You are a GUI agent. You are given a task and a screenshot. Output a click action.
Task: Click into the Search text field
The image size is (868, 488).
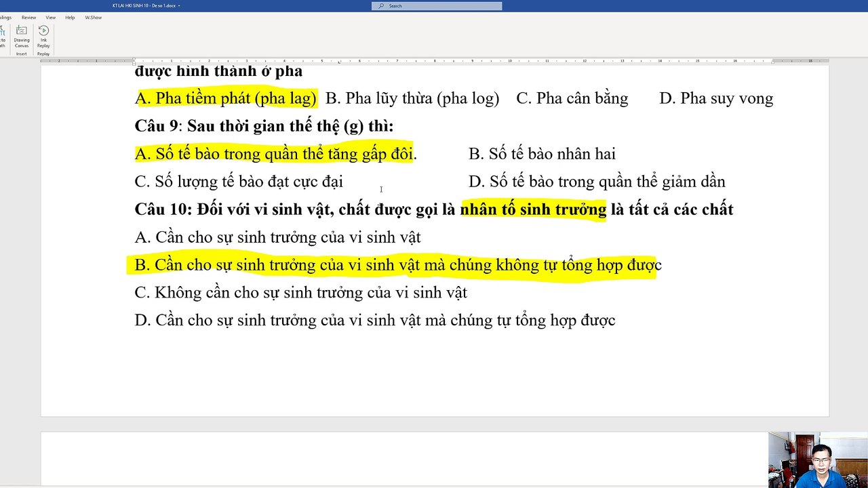pos(437,6)
